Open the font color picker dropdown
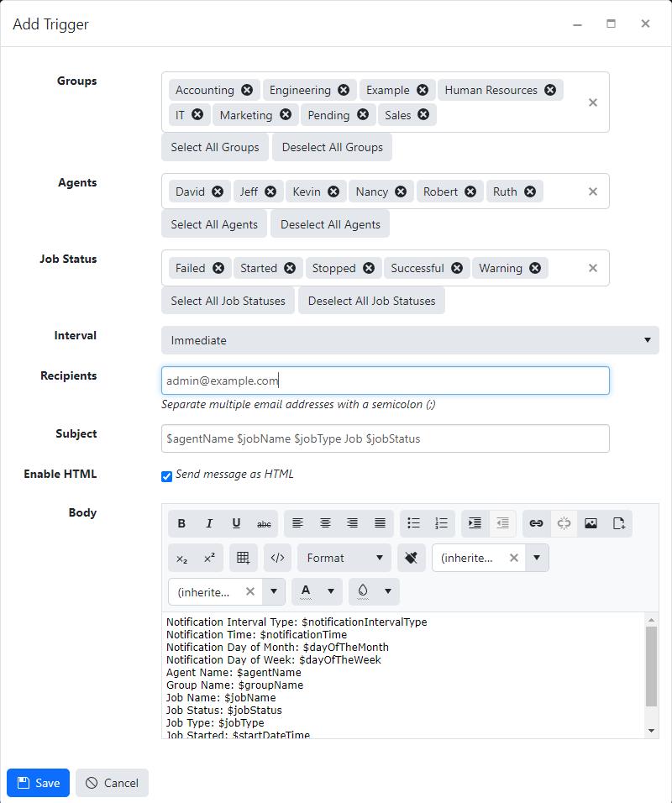Viewport: 672px width, 803px height. 317,591
